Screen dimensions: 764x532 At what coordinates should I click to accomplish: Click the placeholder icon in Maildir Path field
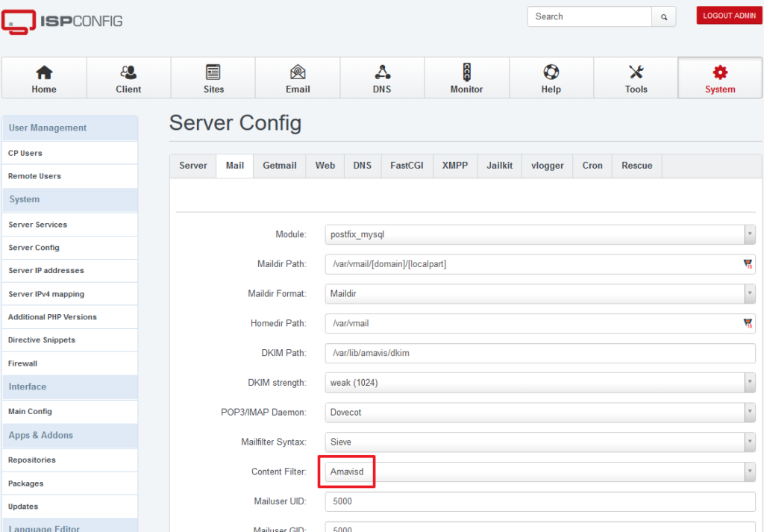click(748, 264)
